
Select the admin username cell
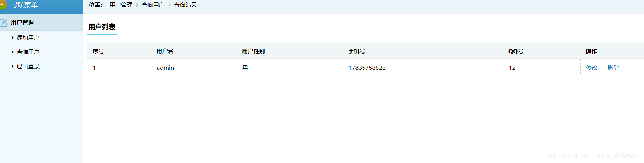click(x=194, y=68)
